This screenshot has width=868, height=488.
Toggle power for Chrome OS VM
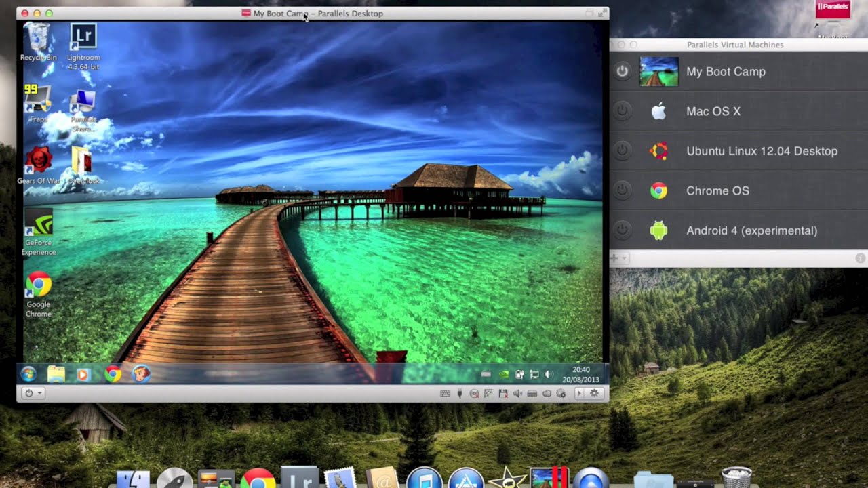(622, 190)
